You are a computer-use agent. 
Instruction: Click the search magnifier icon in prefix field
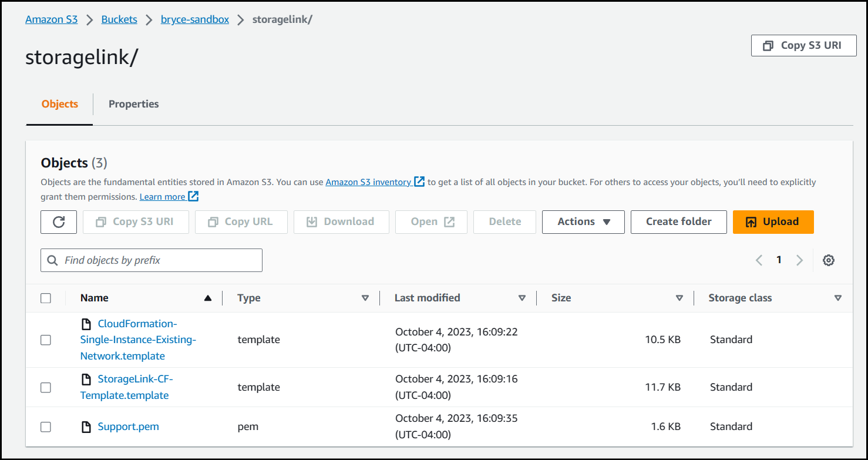52,260
